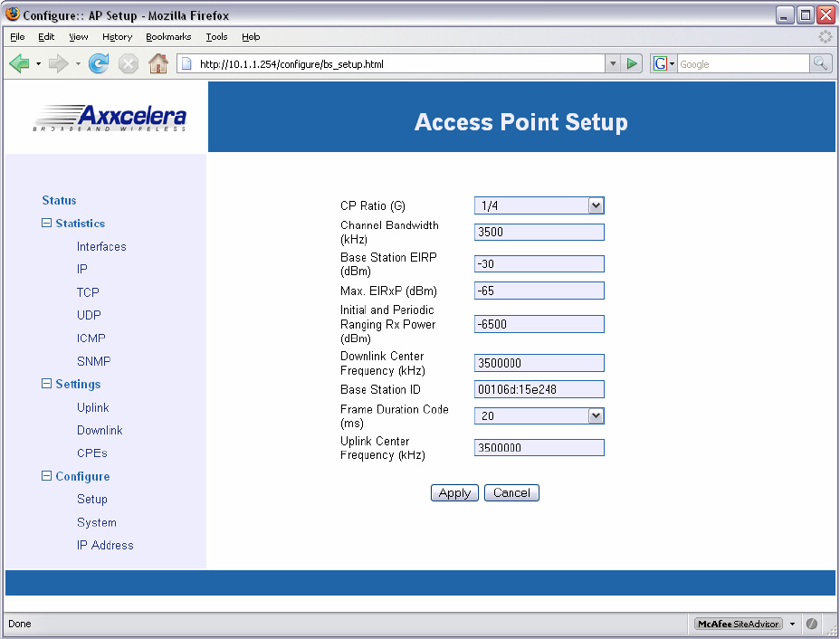The image size is (840, 639).
Task: Open the address bar history dropdown
Action: [613, 63]
